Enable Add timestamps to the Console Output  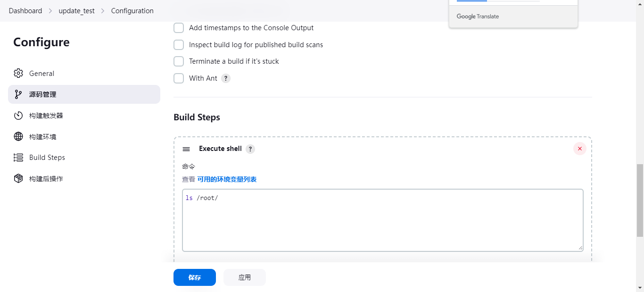pyautogui.click(x=179, y=28)
